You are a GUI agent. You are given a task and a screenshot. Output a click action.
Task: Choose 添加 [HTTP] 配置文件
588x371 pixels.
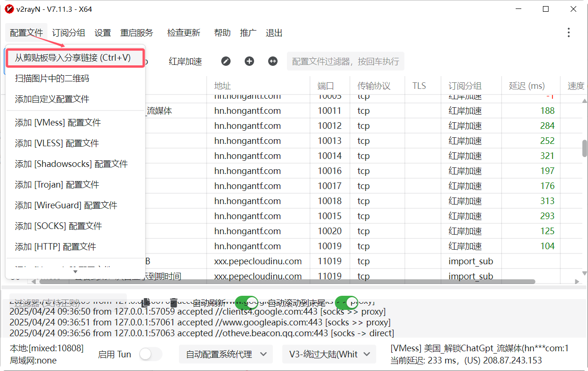click(x=75, y=247)
